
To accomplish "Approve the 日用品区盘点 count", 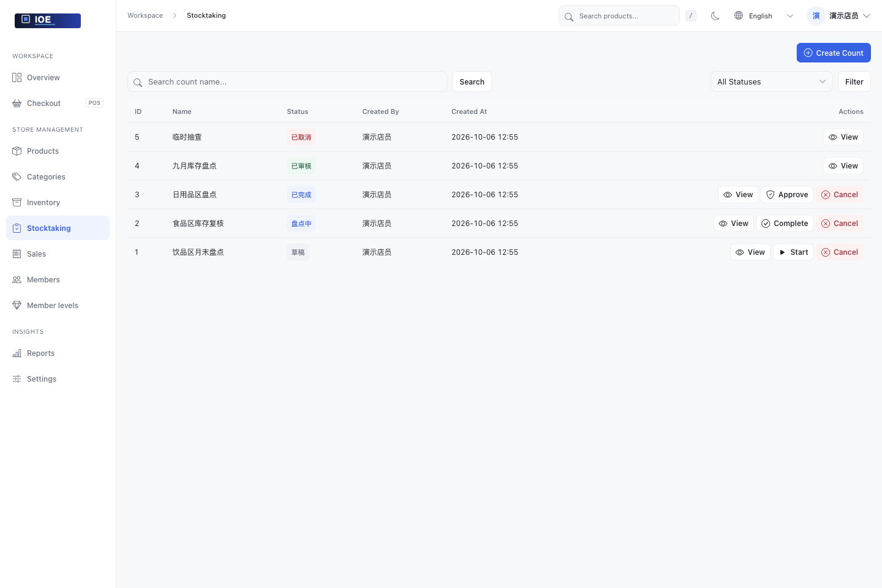I will (x=787, y=195).
